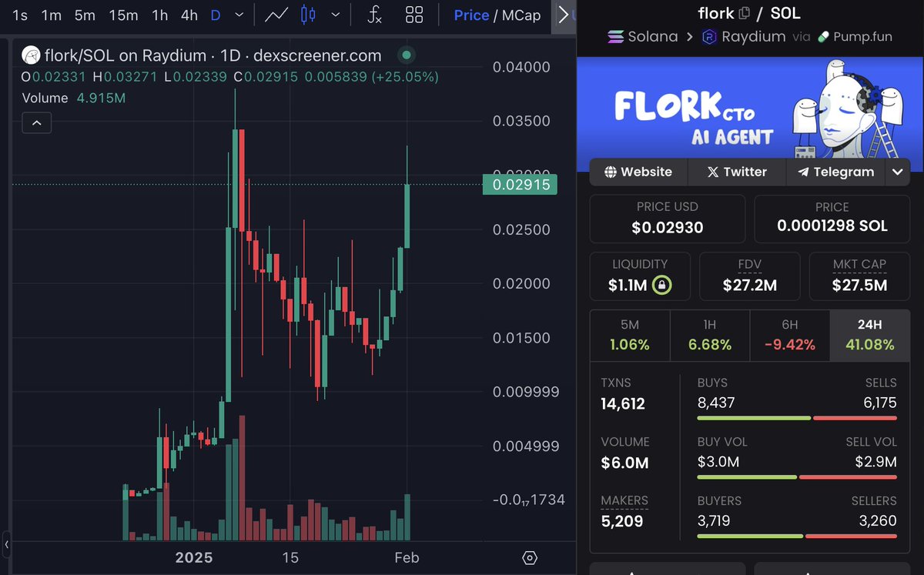Click the PRICE 0.0001298 SOL box

click(x=832, y=219)
